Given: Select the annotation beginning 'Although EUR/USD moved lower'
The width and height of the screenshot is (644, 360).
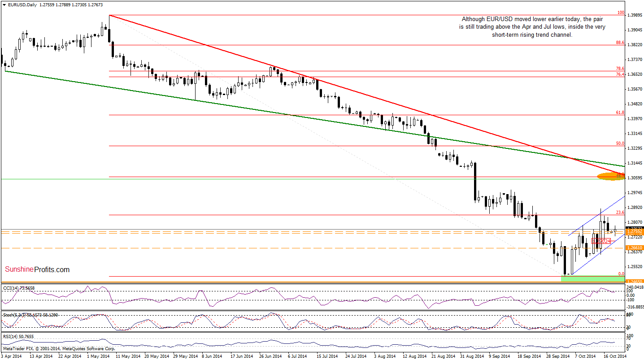Looking at the screenshot, I should coord(531,27).
